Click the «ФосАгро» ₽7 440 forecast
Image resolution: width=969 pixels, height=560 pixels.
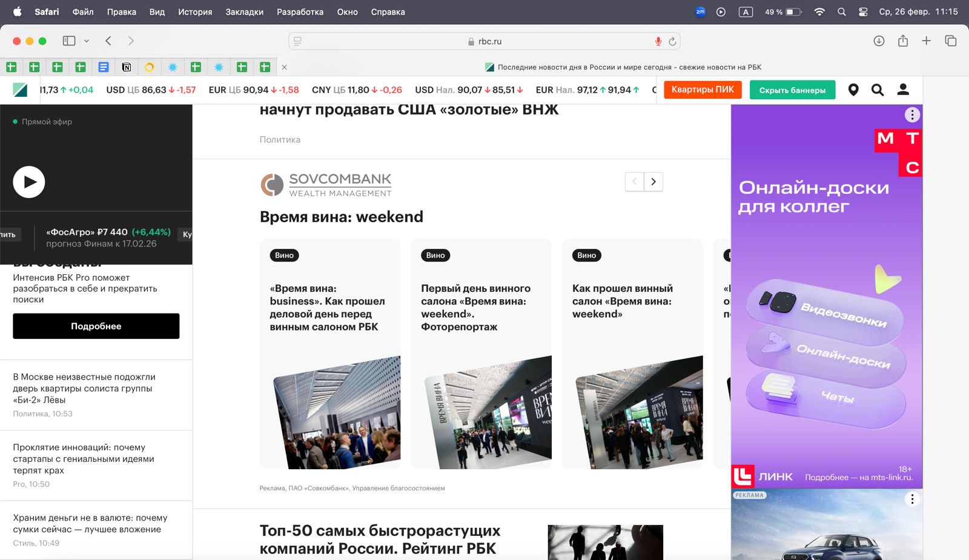108,237
